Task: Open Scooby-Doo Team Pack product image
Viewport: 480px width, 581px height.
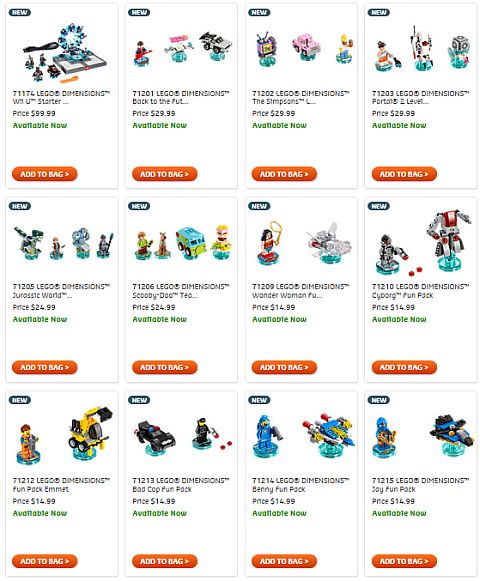Action: pyautogui.click(x=183, y=242)
